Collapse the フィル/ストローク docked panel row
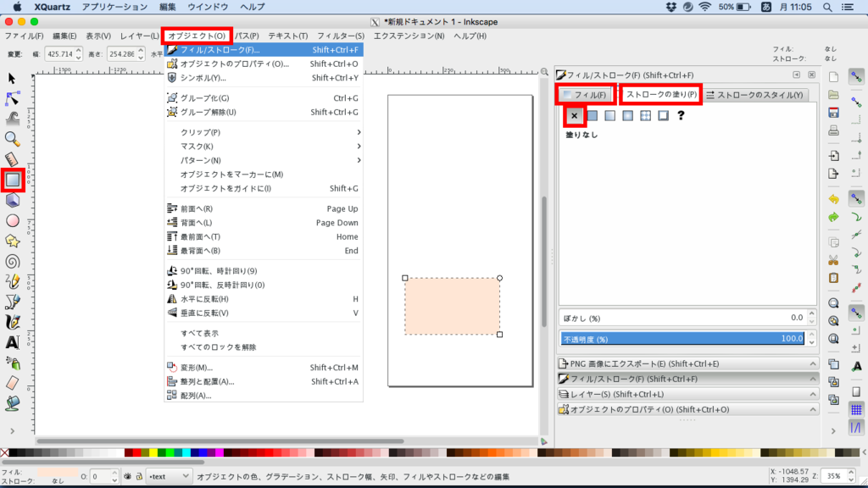This screenshot has height=488, width=868. coord(687,379)
